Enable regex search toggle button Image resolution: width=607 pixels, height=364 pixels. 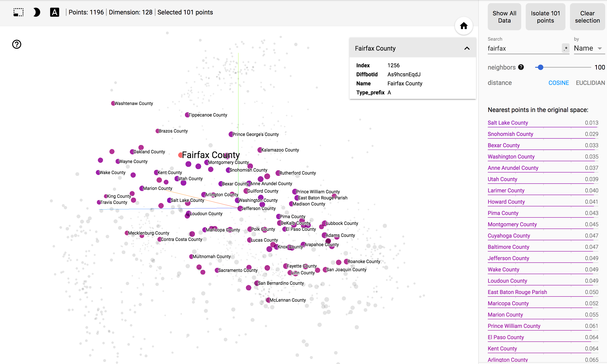(x=565, y=48)
